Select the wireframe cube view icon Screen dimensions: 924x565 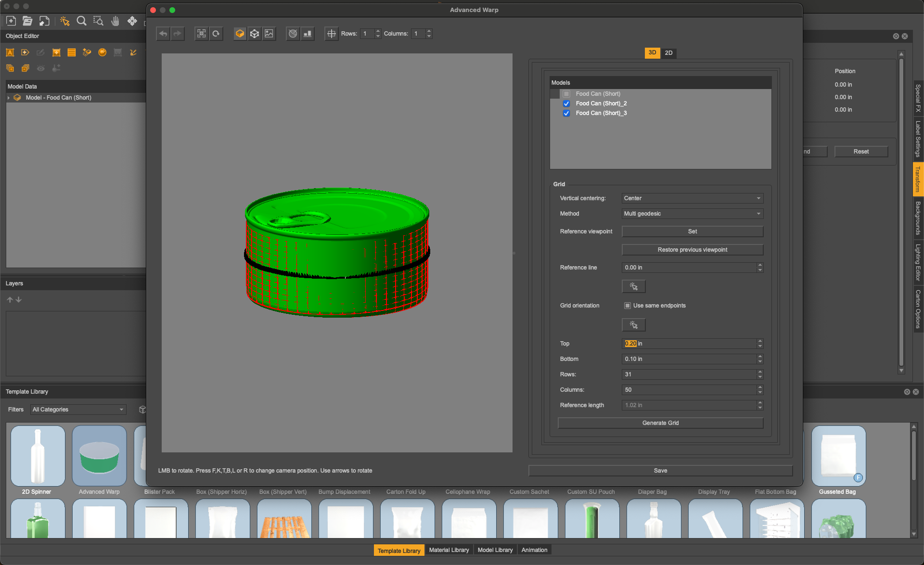pos(255,34)
